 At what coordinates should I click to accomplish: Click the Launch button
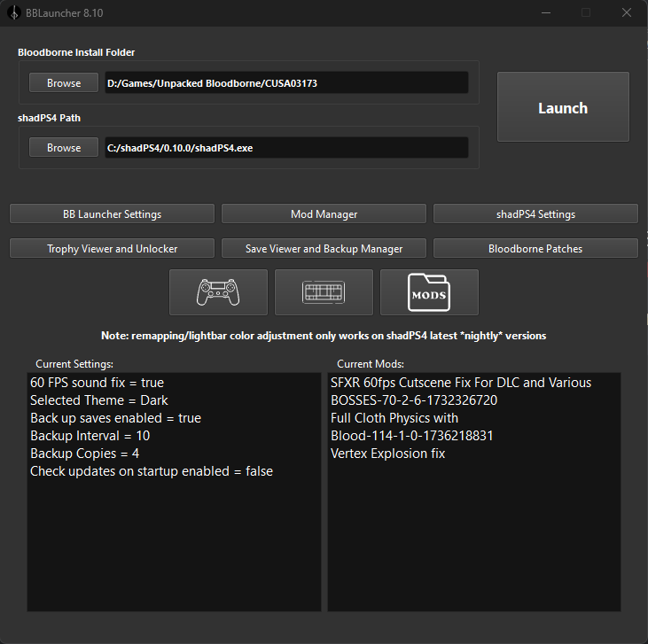point(563,107)
